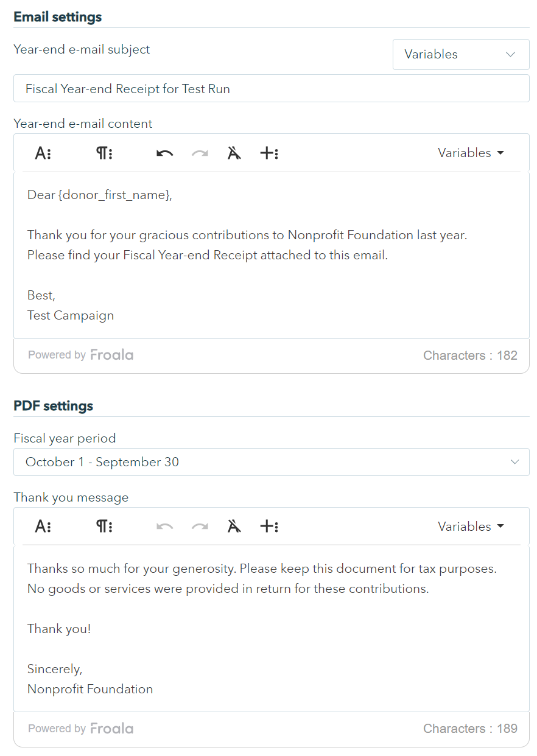Open text formatting options in thank you message editor

pyautogui.click(x=43, y=527)
